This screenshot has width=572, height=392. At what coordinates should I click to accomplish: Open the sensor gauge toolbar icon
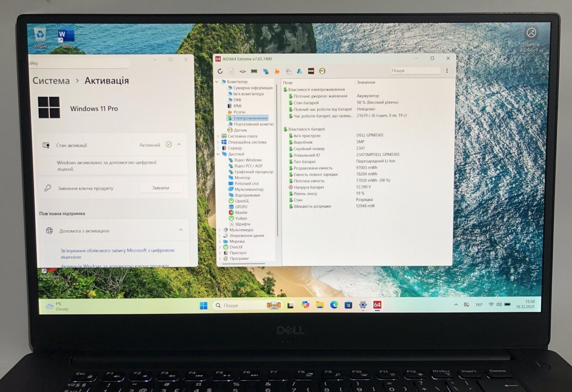(322, 71)
